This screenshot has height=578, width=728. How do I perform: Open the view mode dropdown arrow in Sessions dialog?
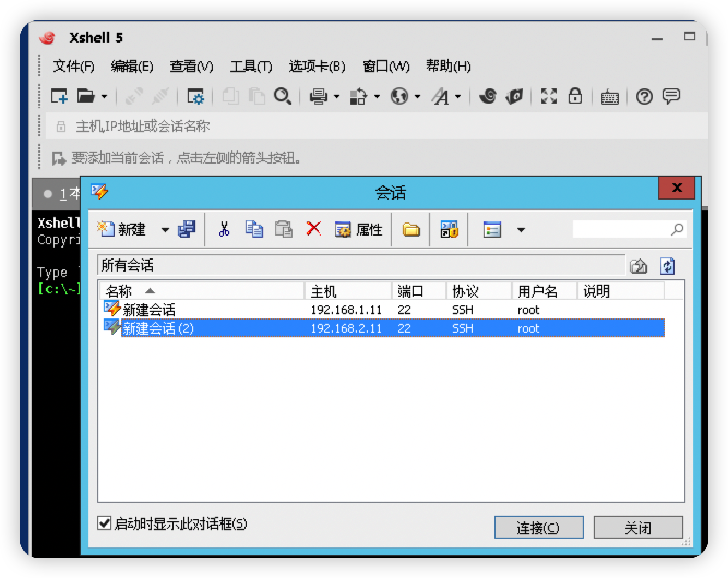click(521, 230)
